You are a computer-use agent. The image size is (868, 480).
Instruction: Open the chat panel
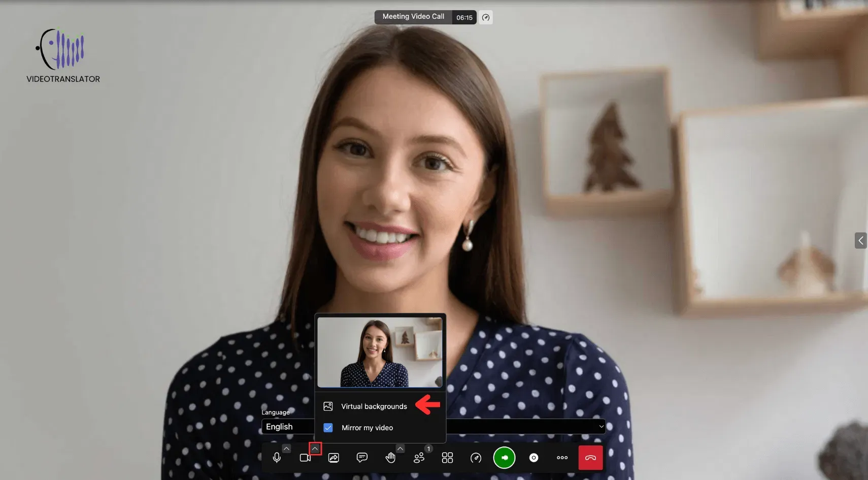pyautogui.click(x=362, y=458)
